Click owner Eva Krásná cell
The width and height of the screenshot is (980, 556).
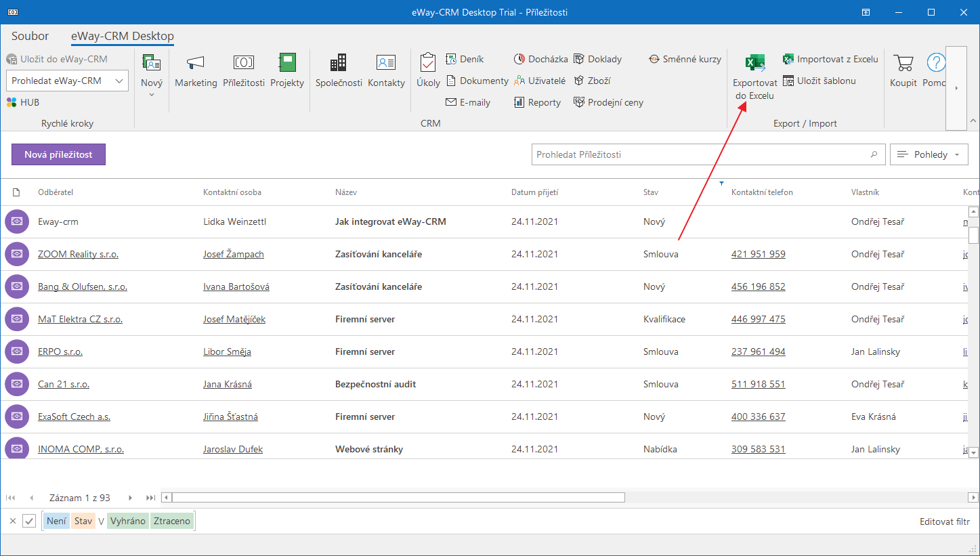tap(874, 416)
